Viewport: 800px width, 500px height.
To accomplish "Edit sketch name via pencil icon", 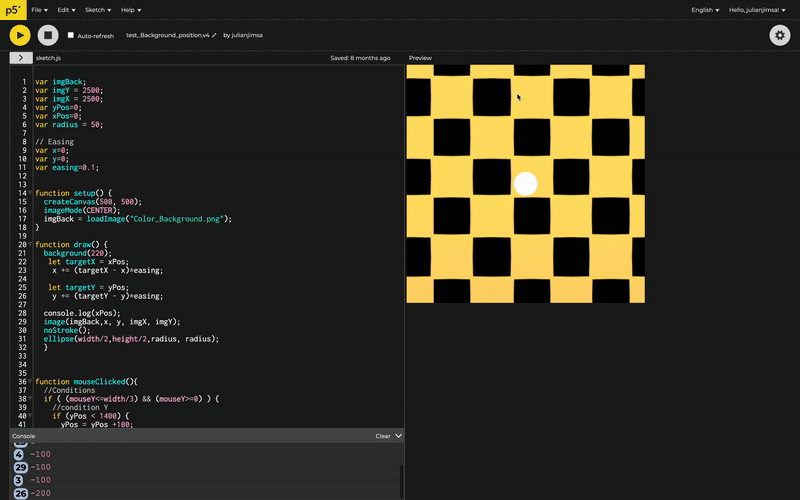I will tap(214, 35).
